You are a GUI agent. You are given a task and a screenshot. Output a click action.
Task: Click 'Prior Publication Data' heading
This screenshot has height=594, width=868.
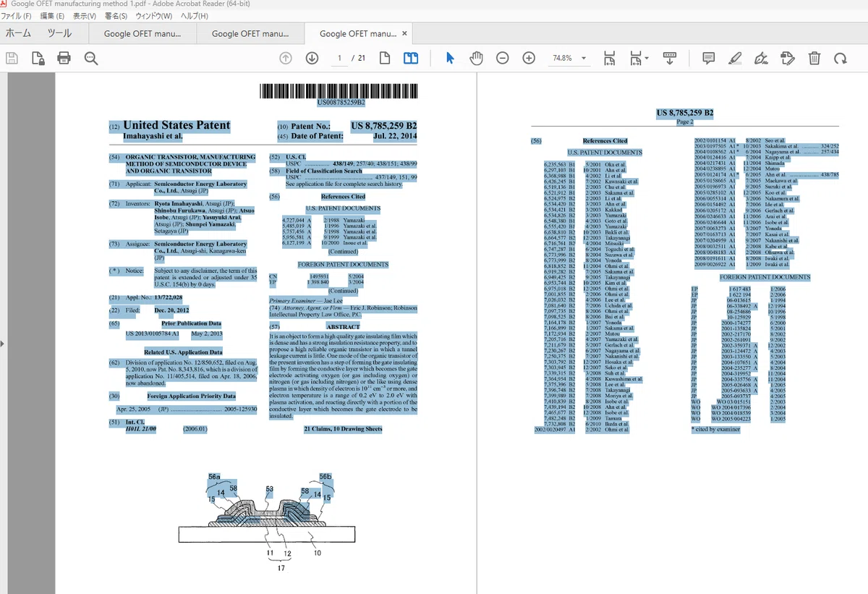[x=191, y=323]
